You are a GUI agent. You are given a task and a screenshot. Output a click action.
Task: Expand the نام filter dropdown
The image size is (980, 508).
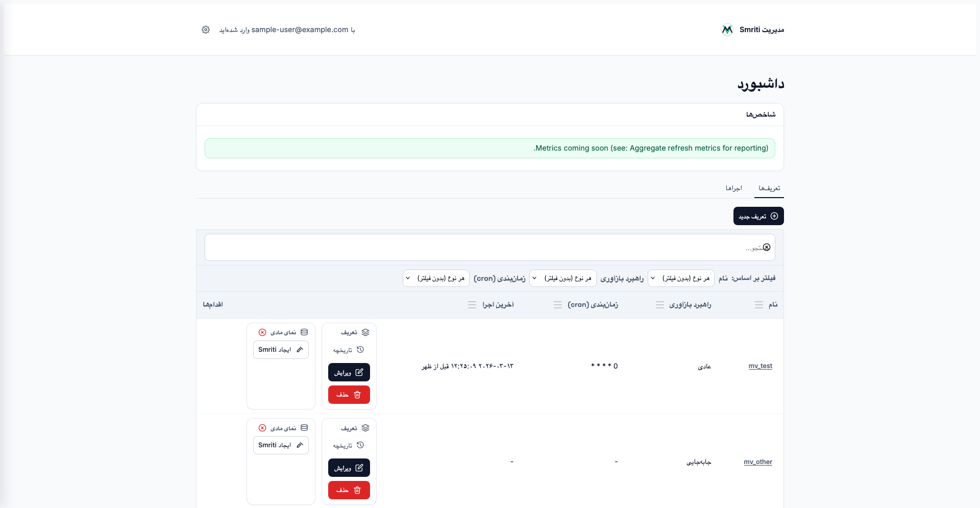pyautogui.click(x=681, y=278)
